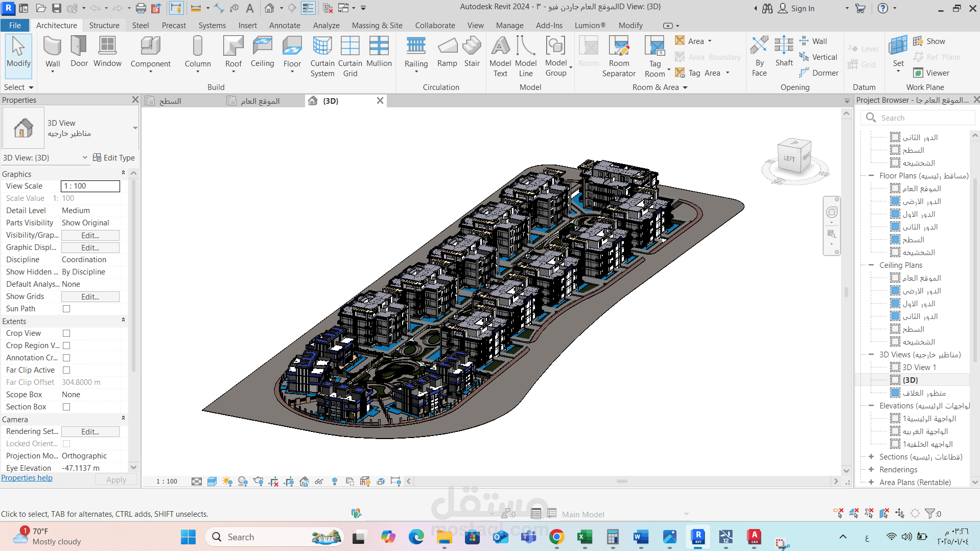Click the Room Separator tool
The width and height of the screenshot is (980, 551).
coord(619,57)
